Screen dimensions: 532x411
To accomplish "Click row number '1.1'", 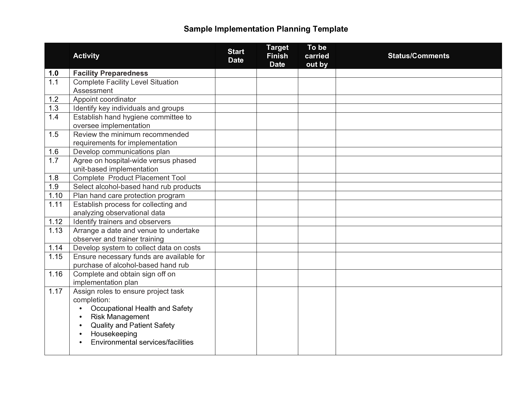I will click(53, 82).
